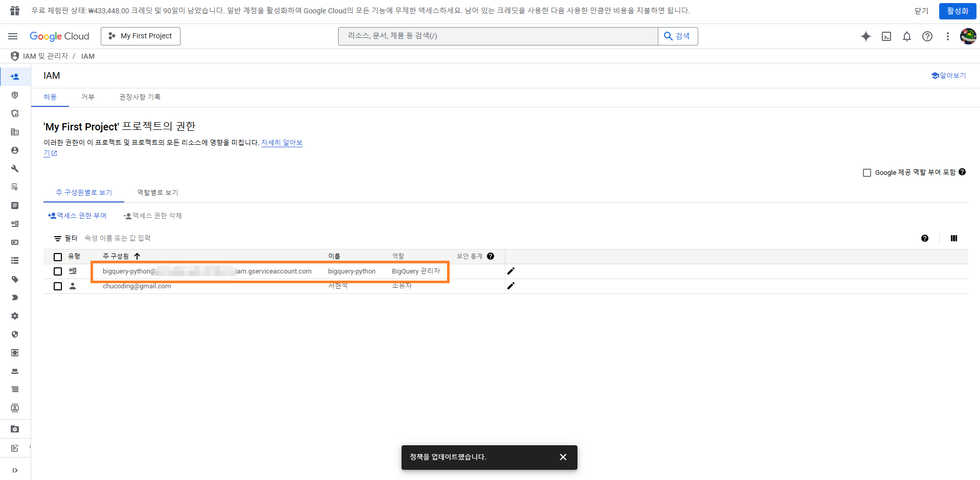Sort by 주 구성원 column arrow

(137, 256)
